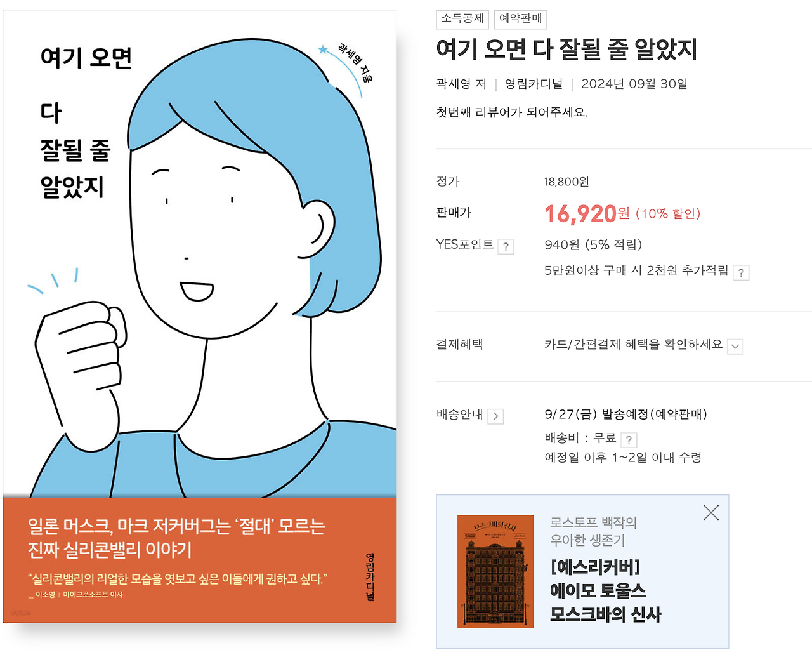Open 배송안내 arrow icon

pyautogui.click(x=495, y=416)
